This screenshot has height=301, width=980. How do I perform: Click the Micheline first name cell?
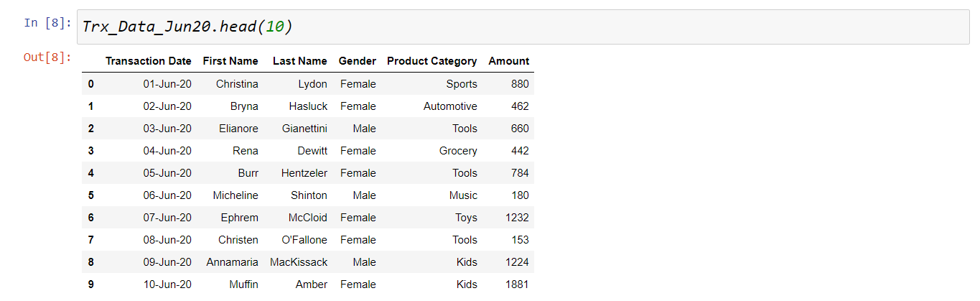click(x=235, y=195)
